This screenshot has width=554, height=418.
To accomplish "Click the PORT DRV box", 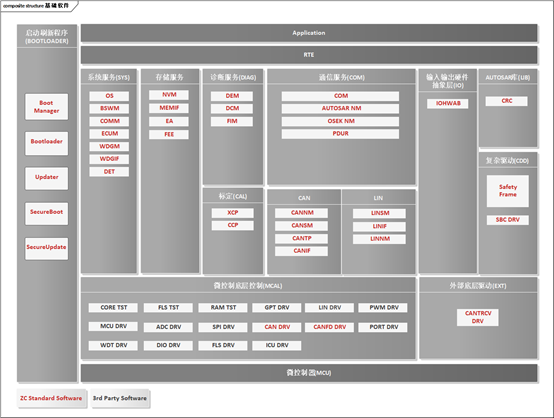I will click(x=383, y=327).
